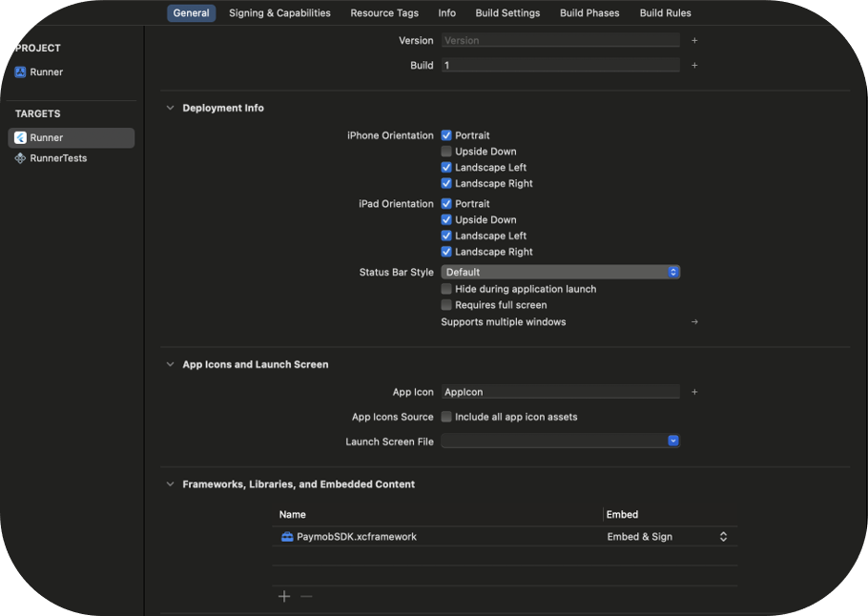Collapse the Deployment Info section
Viewport: 868px width, 616px height.
pyautogui.click(x=171, y=109)
